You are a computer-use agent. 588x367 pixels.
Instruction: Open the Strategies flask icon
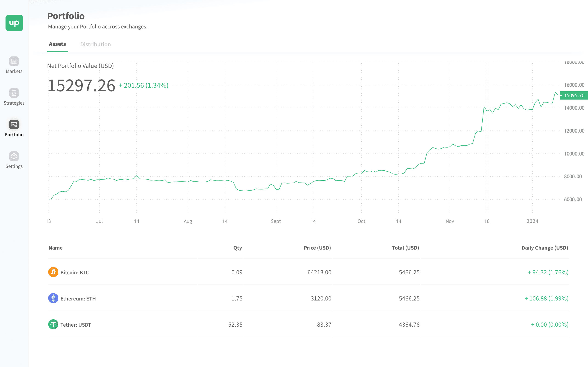[x=14, y=93]
